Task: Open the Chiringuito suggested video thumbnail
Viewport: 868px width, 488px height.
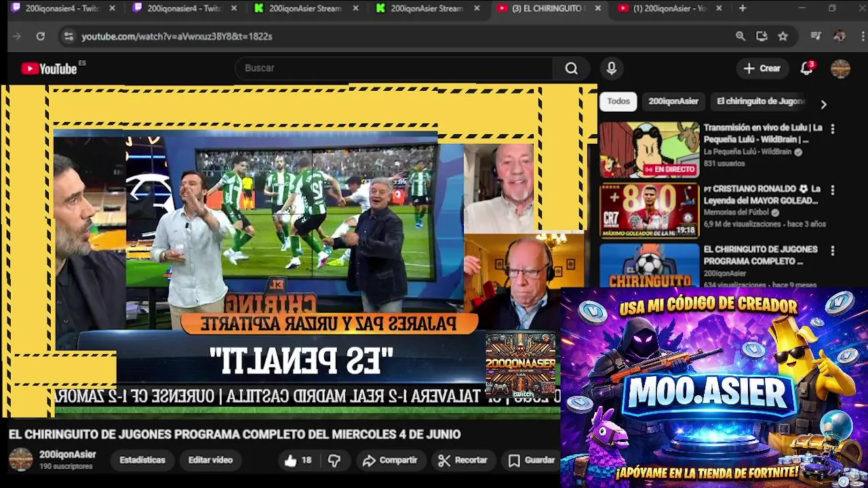Action: [x=649, y=266]
